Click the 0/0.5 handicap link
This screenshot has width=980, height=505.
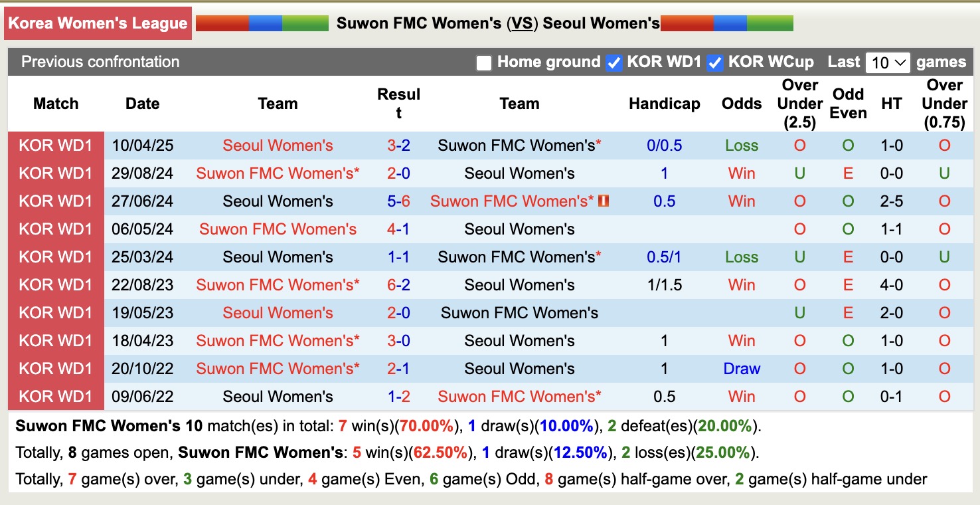[664, 145]
